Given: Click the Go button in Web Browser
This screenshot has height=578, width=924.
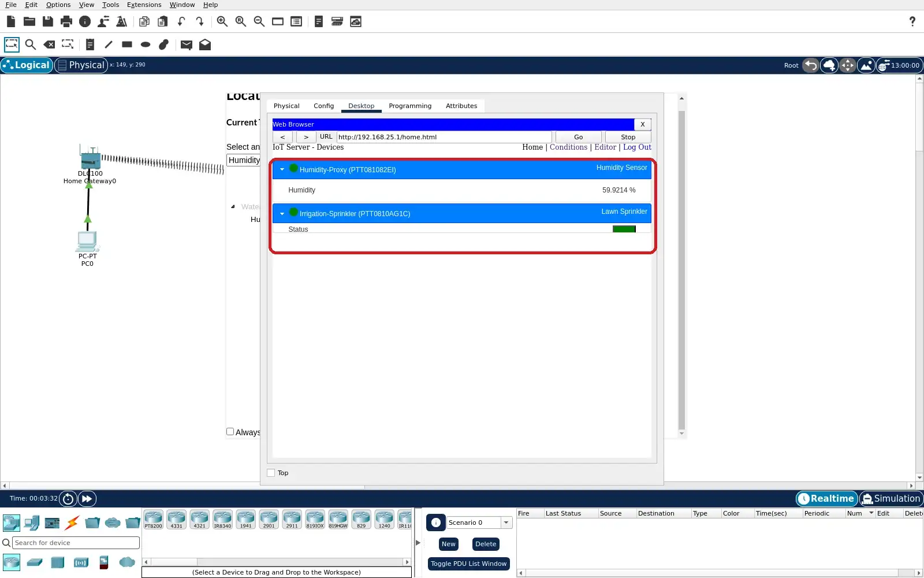Looking at the screenshot, I should coord(578,137).
